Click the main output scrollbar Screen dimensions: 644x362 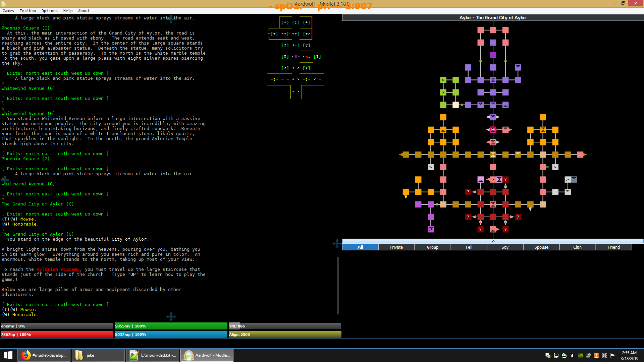pyautogui.click(x=338, y=286)
